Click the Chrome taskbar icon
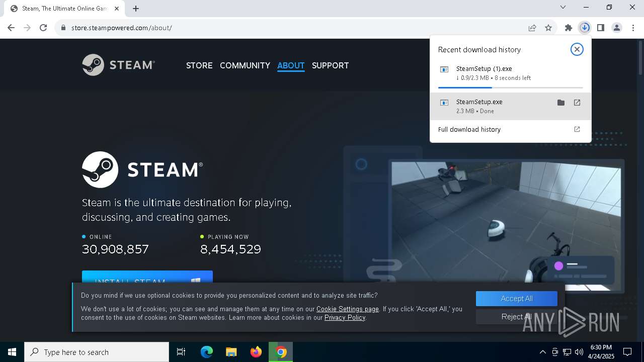Viewport: 644px width, 362px height. pos(281,352)
